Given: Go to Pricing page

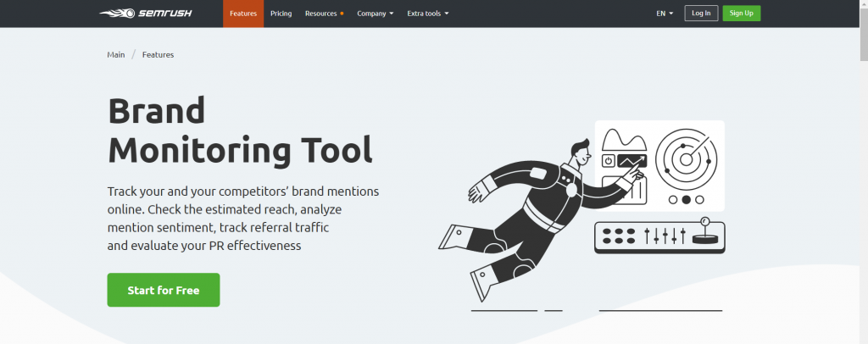Looking at the screenshot, I should point(281,14).
